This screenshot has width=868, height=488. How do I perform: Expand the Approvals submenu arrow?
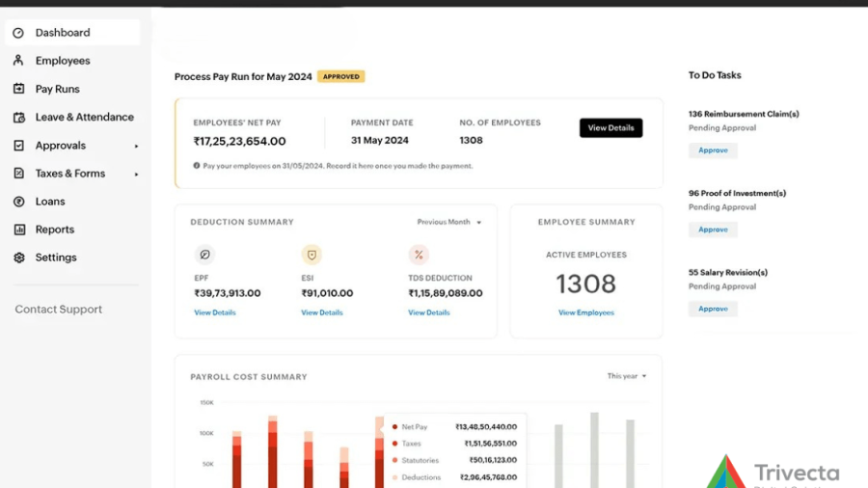point(136,147)
